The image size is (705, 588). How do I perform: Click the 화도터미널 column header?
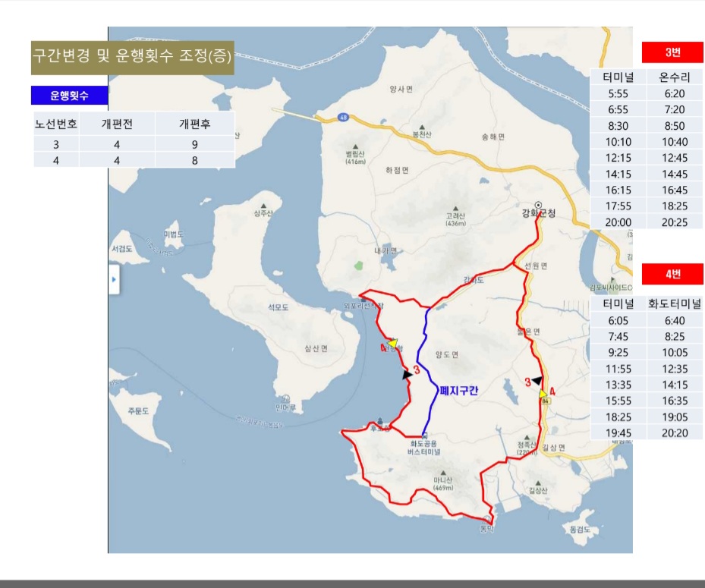[x=675, y=304]
